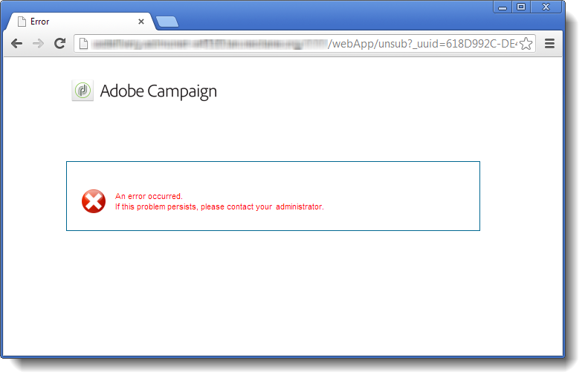Click the Adobe Campaign heading text
The height and width of the screenshot is (381, 588).
click(158, 91)
